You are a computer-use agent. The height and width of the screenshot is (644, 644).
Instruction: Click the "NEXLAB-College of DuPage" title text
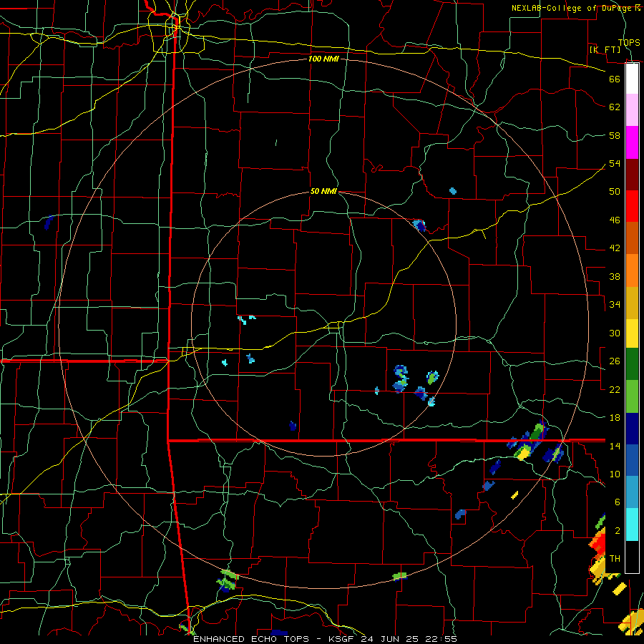(572, 8)
